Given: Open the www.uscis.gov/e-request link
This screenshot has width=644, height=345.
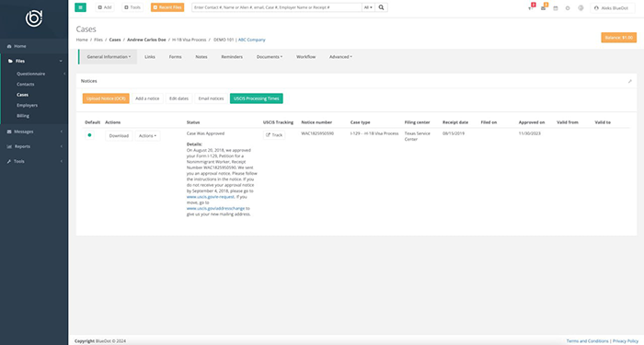Looking at the screenshot, I should [211, 197].
